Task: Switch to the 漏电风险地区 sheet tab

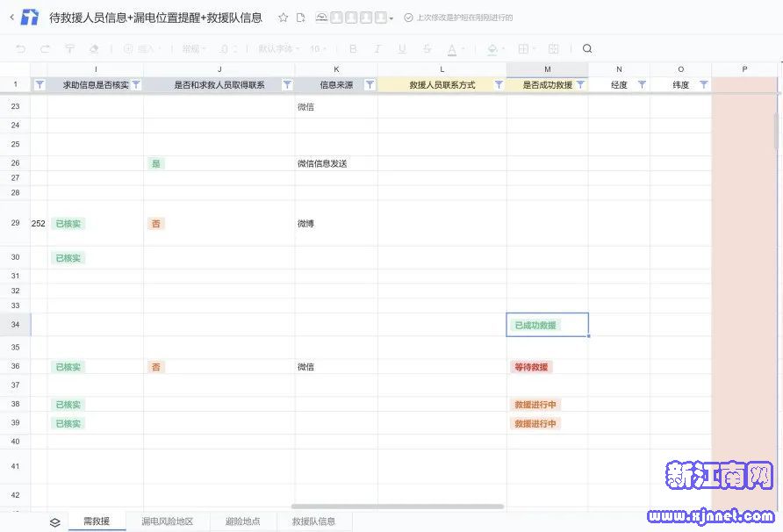Action: point(167,521)
